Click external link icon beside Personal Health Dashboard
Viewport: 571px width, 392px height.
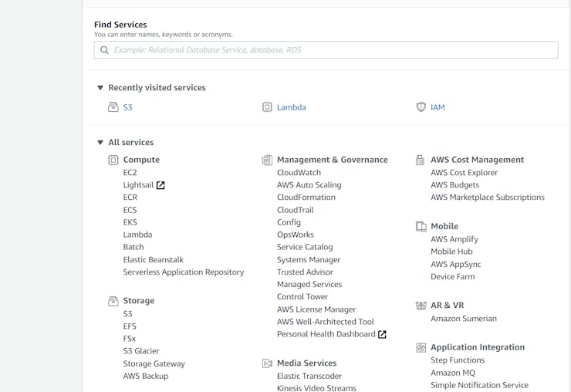coord(382,334)
